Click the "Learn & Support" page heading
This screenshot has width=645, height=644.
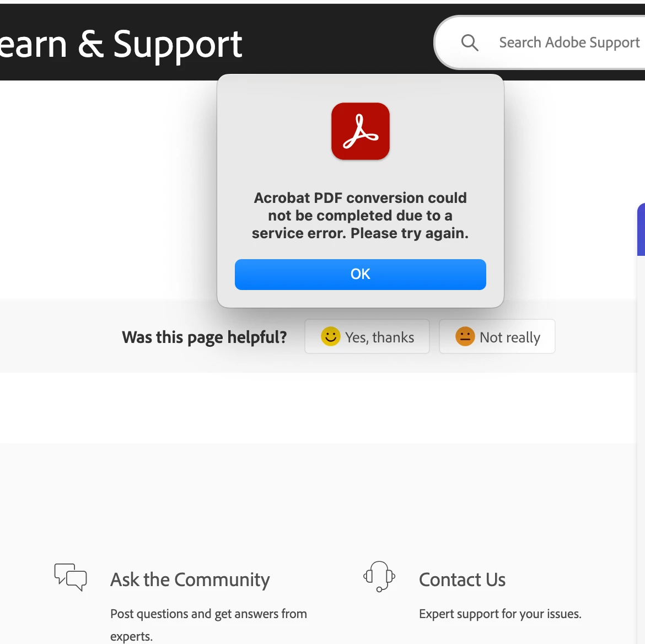coord(121,45)
